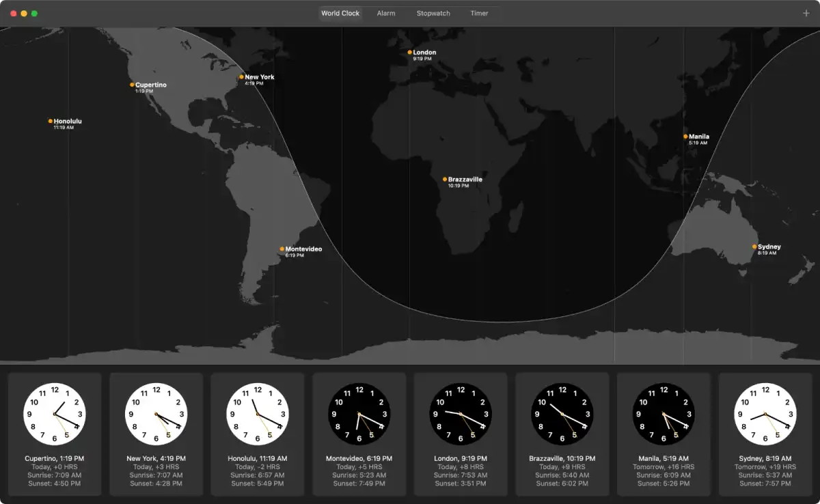Click the Montevideo map marker

[x=282, y=249]
